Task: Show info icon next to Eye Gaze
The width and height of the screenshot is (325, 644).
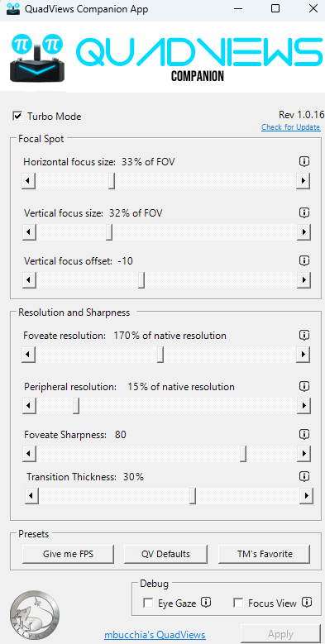Action: click(206, 603)
